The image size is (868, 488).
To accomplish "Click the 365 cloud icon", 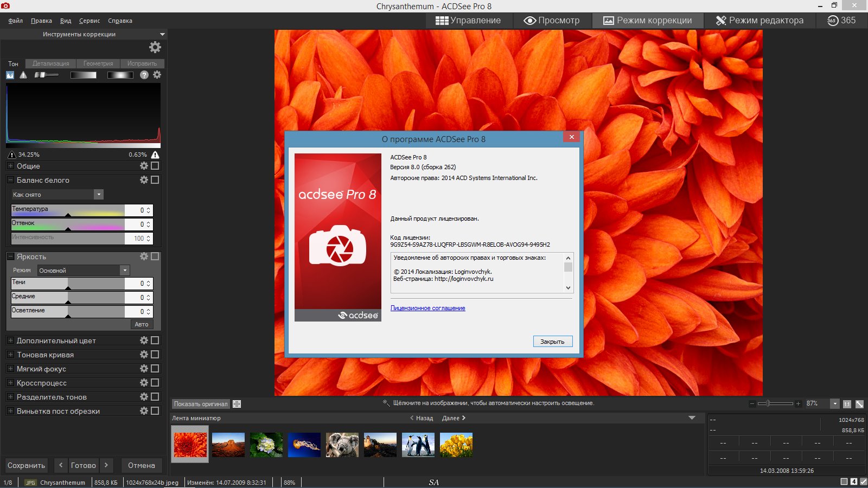I will coord(833,21).
